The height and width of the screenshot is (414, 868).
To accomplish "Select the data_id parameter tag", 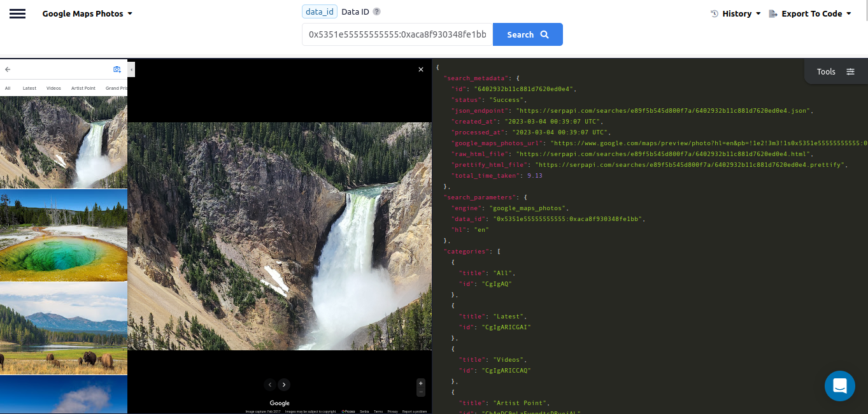I will pos(320,11).
